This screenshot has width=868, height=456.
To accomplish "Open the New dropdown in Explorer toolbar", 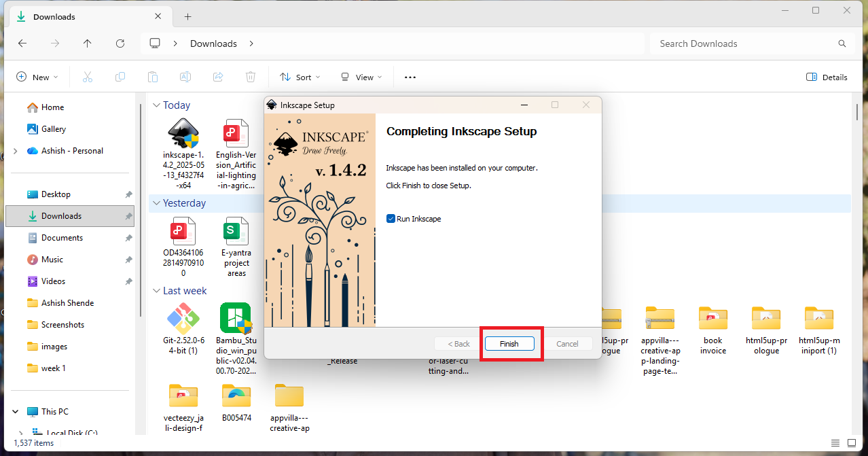I will click(37, 77).
